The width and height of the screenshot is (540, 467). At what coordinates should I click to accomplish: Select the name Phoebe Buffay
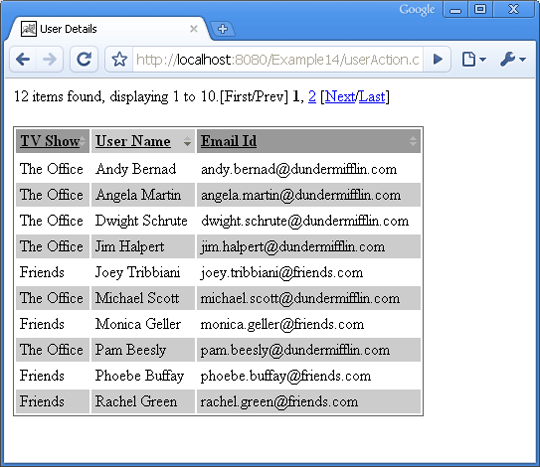[x=139, y=376]
